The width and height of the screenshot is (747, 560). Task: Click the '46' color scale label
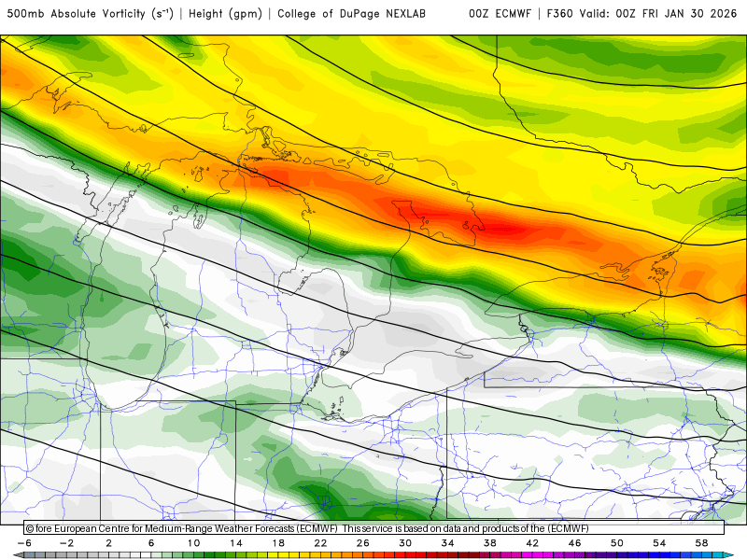click(575, 543)
